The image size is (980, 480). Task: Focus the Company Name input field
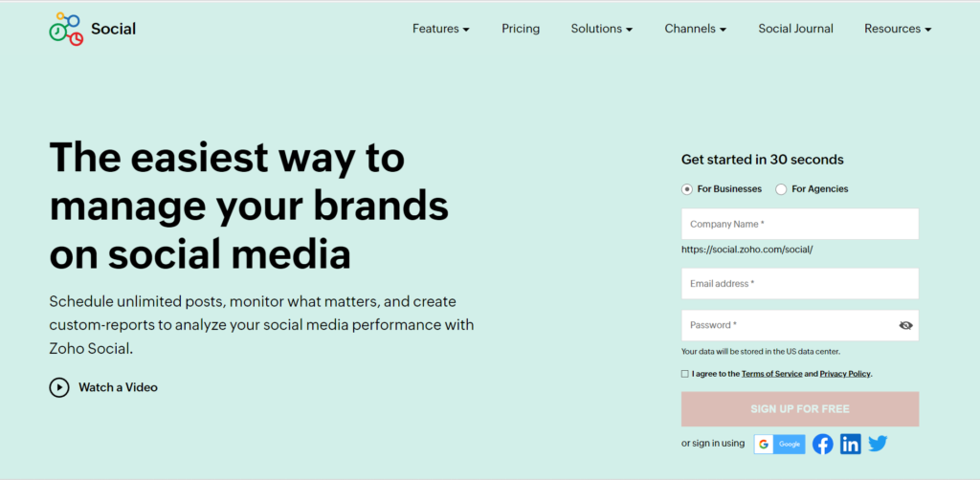pyautogui.click(x=800, y=224)
